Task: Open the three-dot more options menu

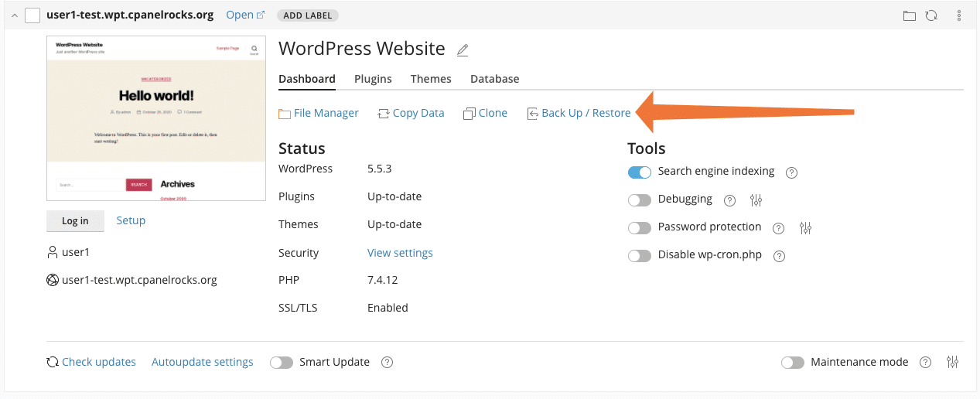Action: coord(959,15)
